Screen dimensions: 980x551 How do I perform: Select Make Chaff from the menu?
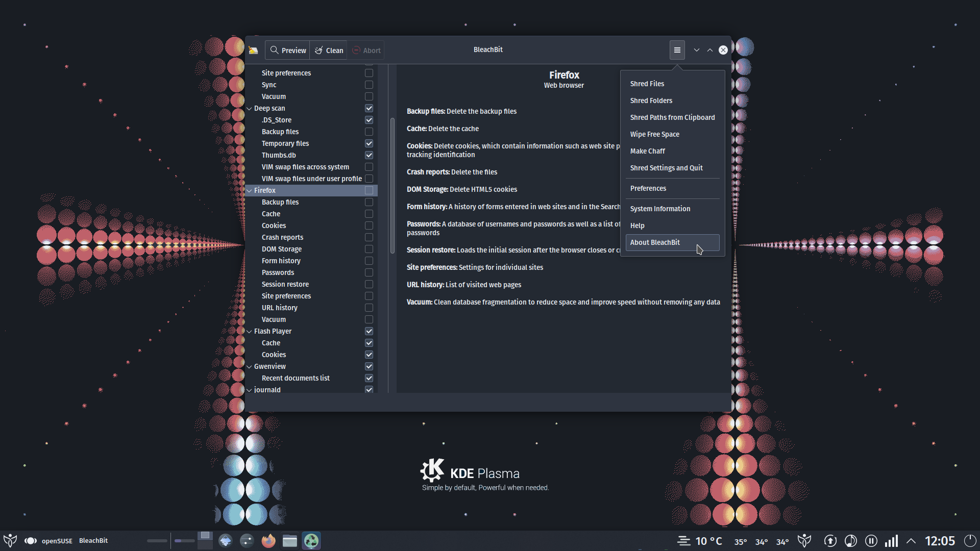coord(672,151)
